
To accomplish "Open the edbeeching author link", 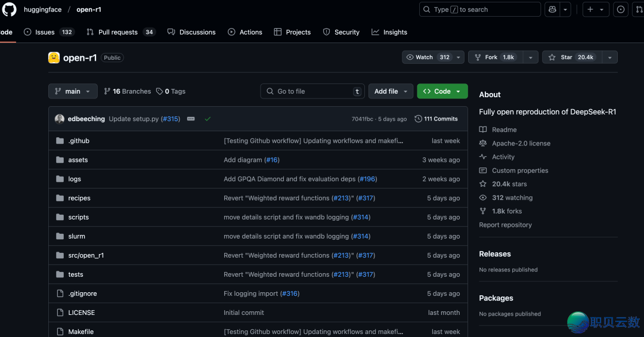I will click(86, 119).
